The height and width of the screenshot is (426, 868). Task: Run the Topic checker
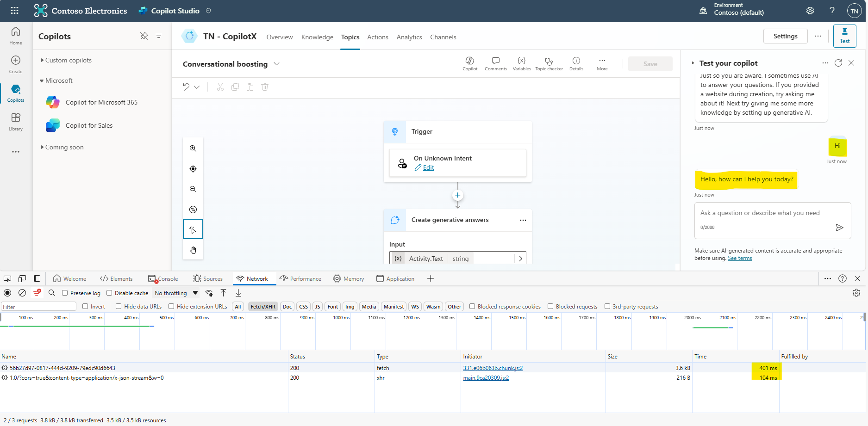pos(549,64)
